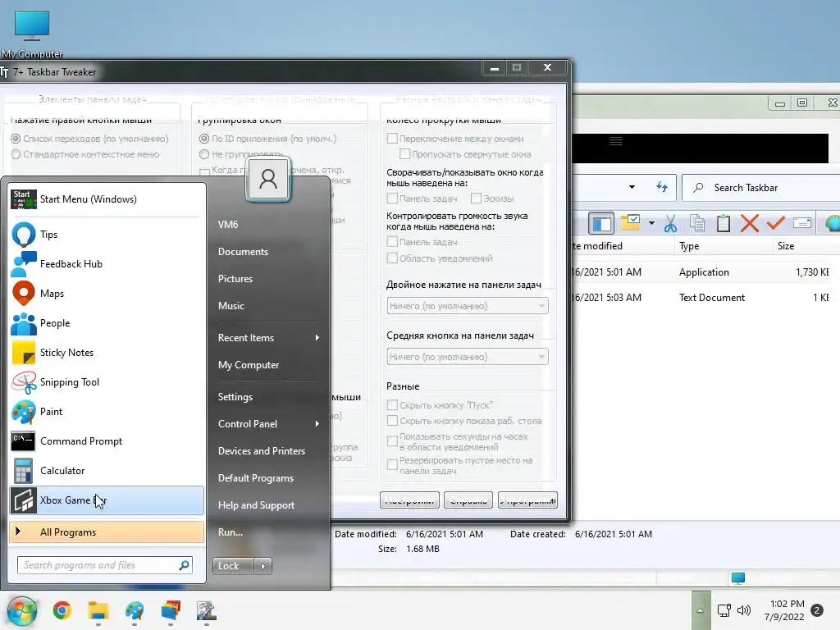Click the Rename icon in Explorer toolbar
Screen dimensions: 840x630
[802, 223]
